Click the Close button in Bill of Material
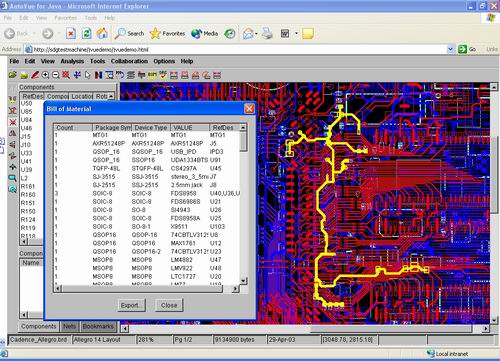 [169, 305]
